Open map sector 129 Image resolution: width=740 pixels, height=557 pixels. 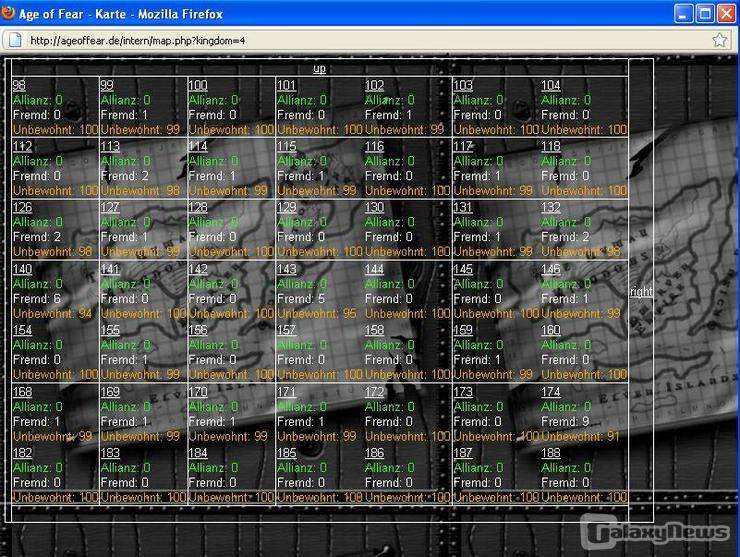286,207
